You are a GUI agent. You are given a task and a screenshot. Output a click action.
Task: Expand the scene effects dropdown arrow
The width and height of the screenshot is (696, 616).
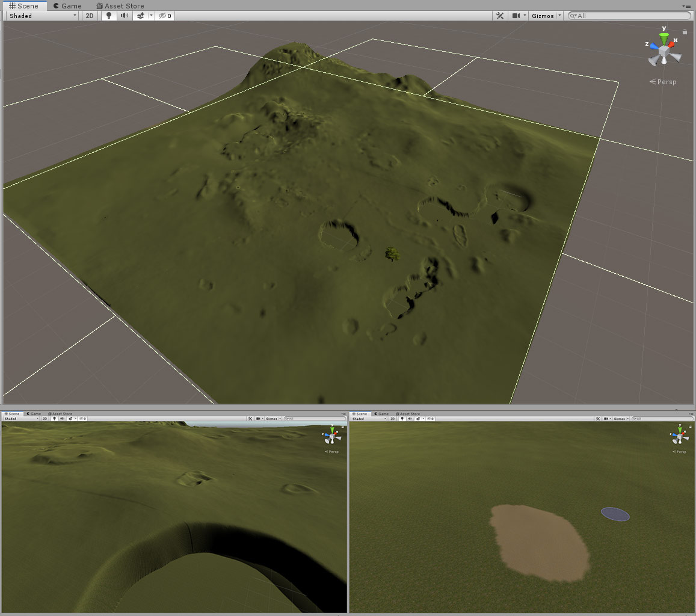[151, 16]
